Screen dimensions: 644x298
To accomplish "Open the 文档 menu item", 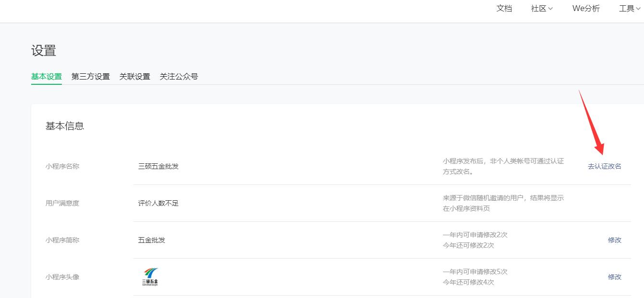I will (504, 9).
